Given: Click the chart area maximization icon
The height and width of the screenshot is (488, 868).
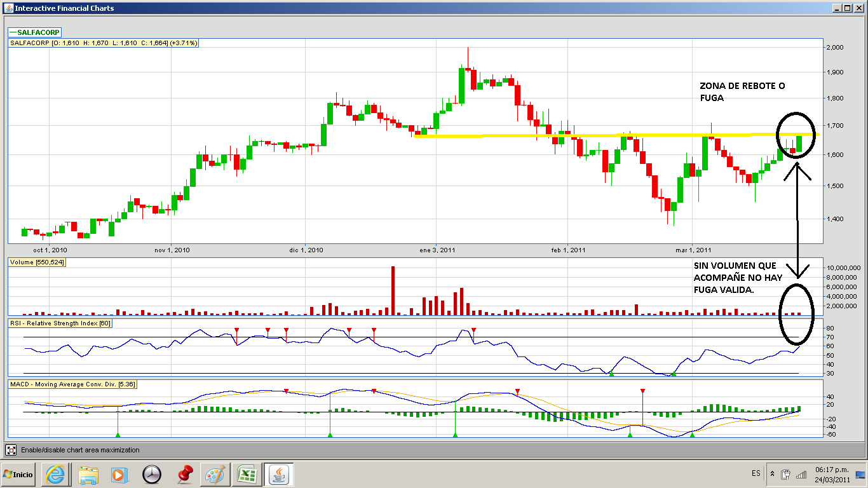Looking at the screenshot, I should coord(11,450).
